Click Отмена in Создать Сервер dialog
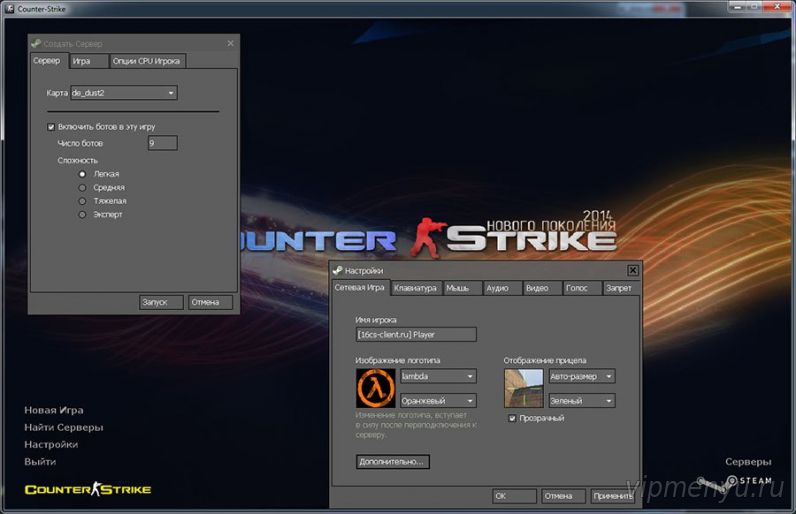Screen dimensions: 796x514 (x=210, y=302)
